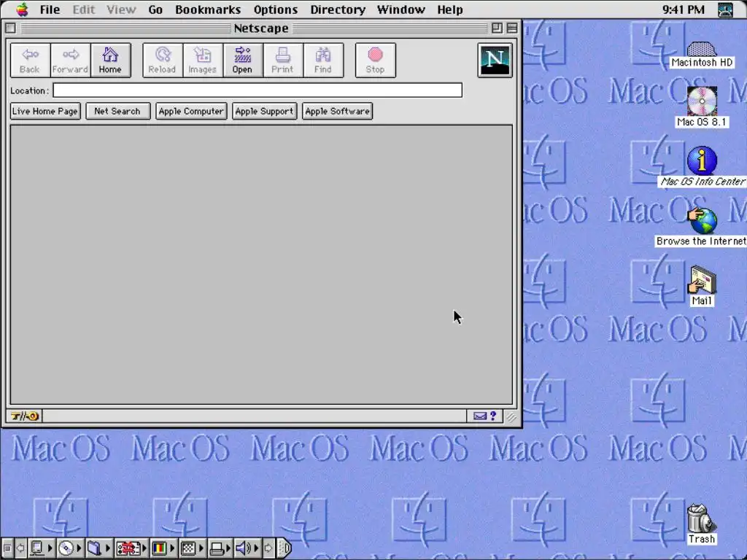Click the Apple Support button
Image resolution: width=747 pixels, height=560 pixels.
pos(264,112)
